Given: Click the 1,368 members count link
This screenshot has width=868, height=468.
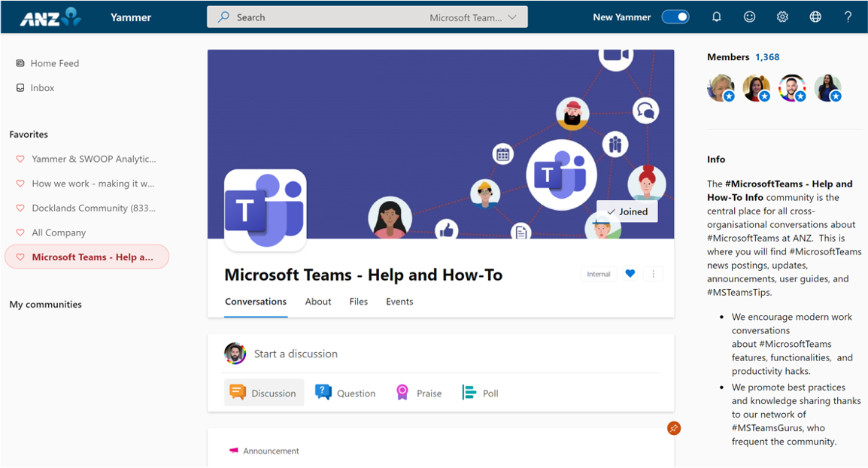Looking at the screenshot, I should 767,57.
